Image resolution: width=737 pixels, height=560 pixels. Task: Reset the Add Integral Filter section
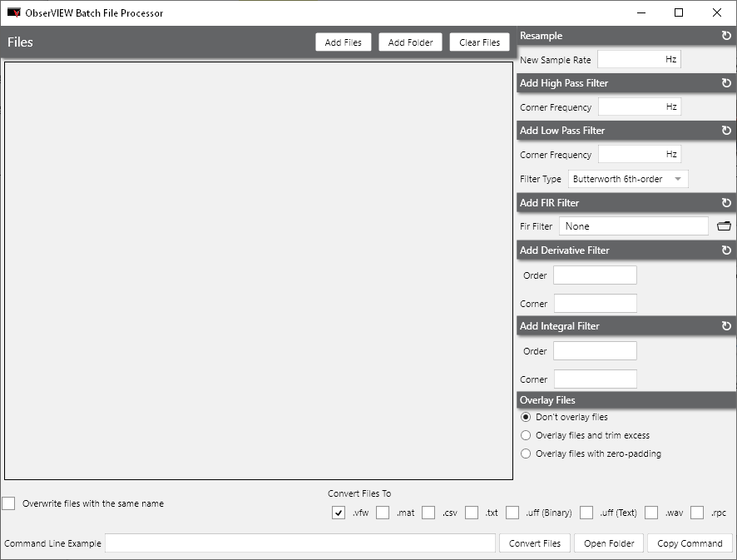click(726, 326)
